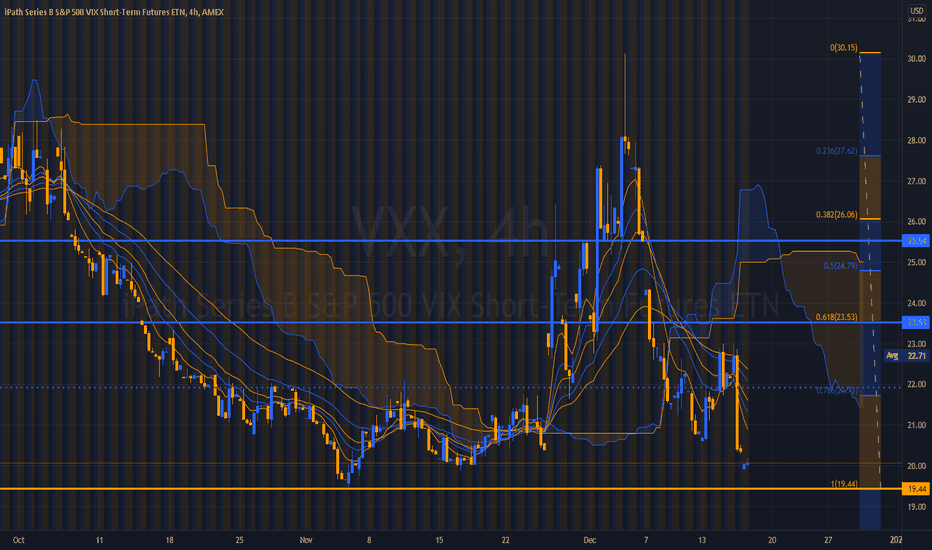Click the Fibonacci label 0.5(24.79)
Viewport: 932px width, 550px height.
click(x=840, y=266)
